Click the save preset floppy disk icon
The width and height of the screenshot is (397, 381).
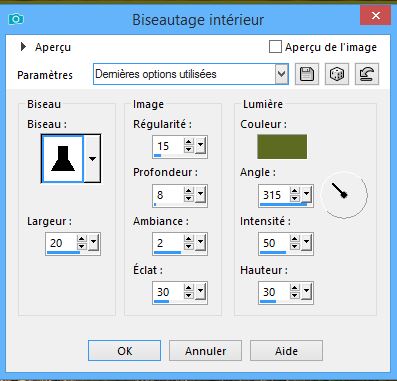point(307,74)
